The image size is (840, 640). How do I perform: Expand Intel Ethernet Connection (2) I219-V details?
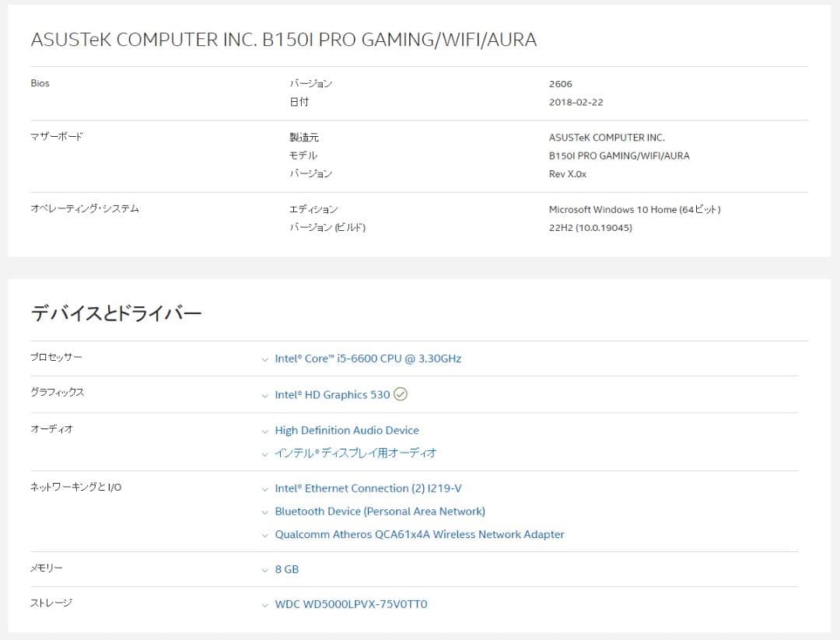pos(264,488)
